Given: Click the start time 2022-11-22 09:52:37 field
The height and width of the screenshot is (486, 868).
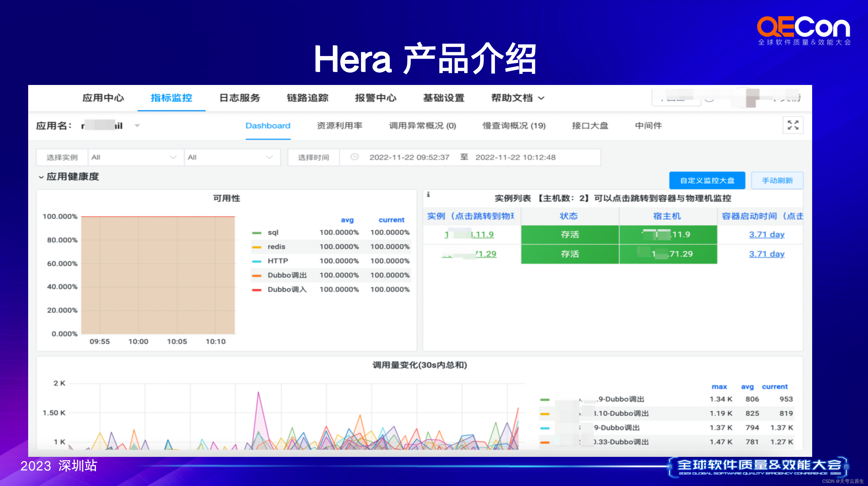Looking at the screenshot, I should tap(409, 157).
